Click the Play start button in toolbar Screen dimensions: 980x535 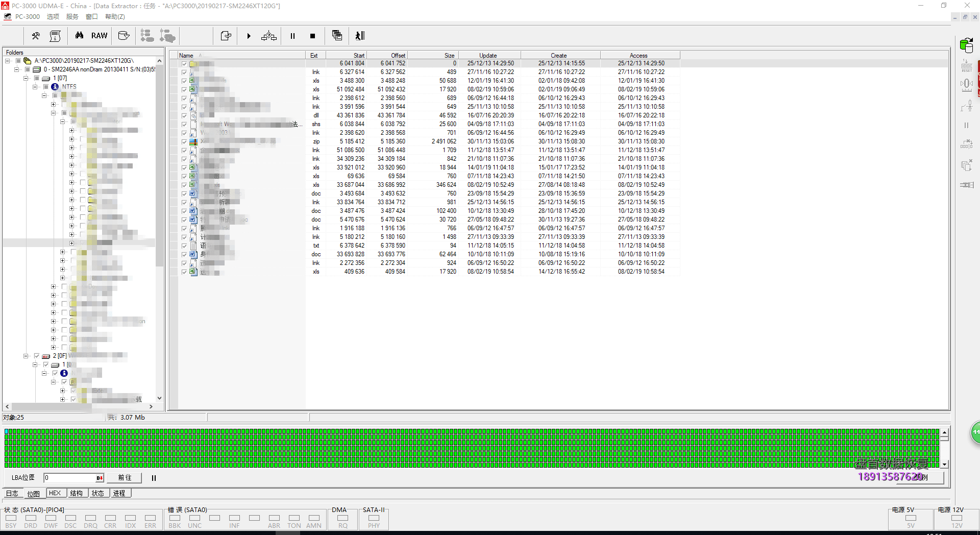coord(249,36)
